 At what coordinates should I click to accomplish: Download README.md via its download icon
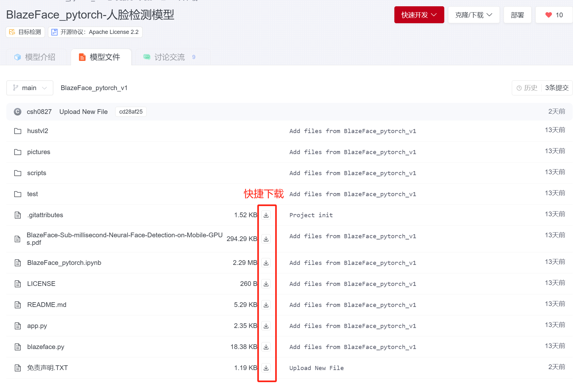click(x=266, y=305)
